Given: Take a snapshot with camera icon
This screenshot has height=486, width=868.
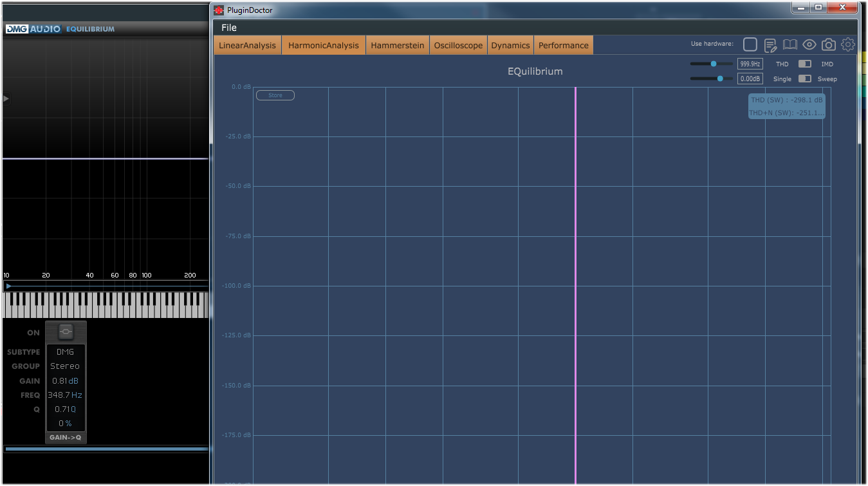Looking at the screenshot, I should [x=829, y=44].
